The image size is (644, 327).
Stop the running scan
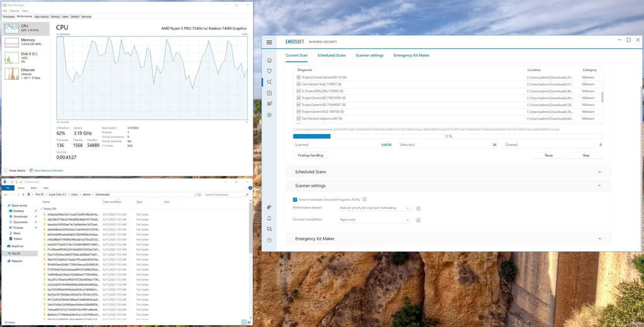point(586,155)
